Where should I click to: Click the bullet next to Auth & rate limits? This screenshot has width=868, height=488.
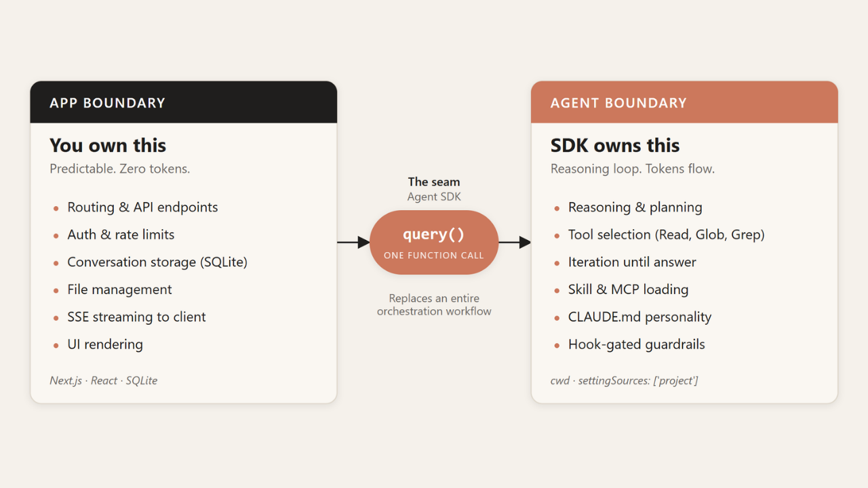(56, 236)
